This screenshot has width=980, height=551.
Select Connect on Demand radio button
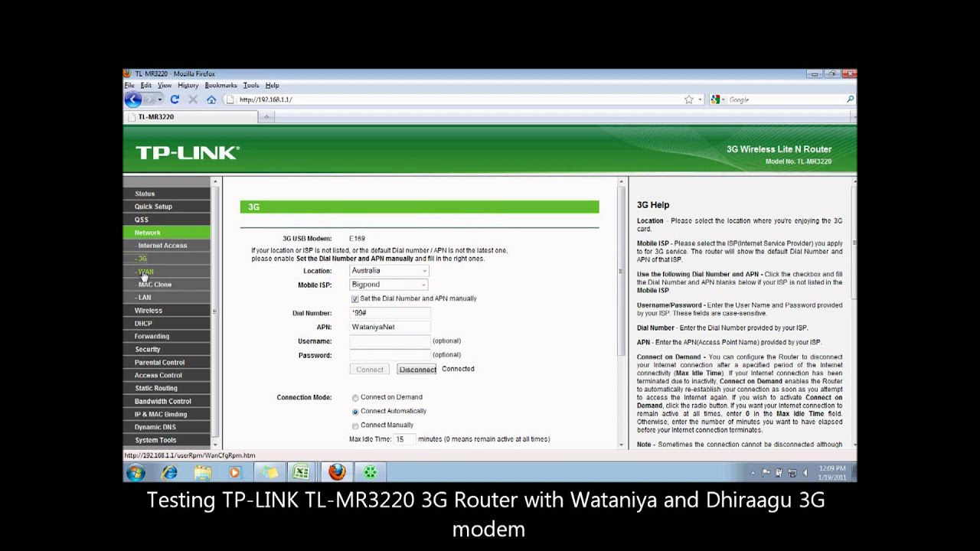(x=355, y=398)
